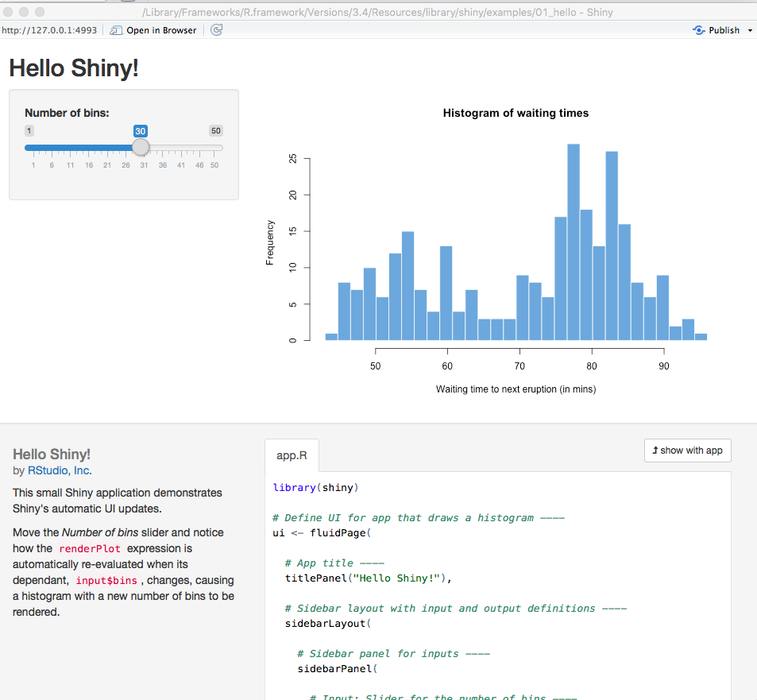Reload the Shiny app with refresh icon
757x700 pixels.
coord(216,30)
